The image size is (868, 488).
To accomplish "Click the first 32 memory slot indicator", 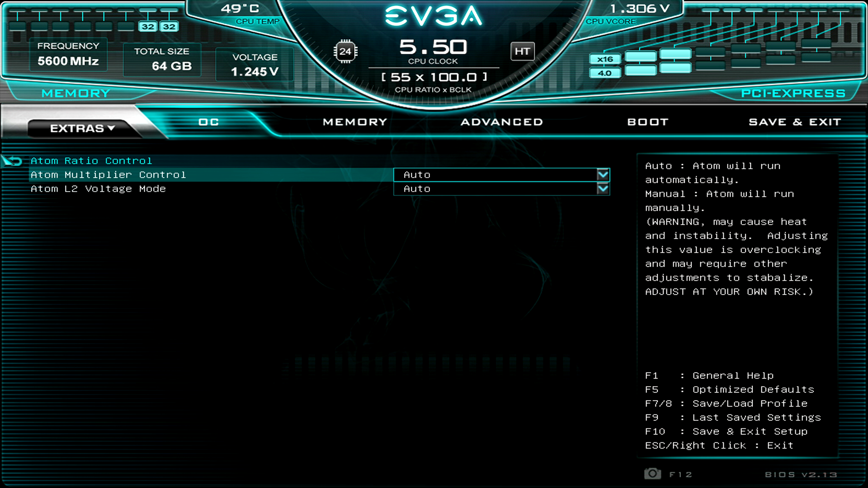I will point(148,27).
